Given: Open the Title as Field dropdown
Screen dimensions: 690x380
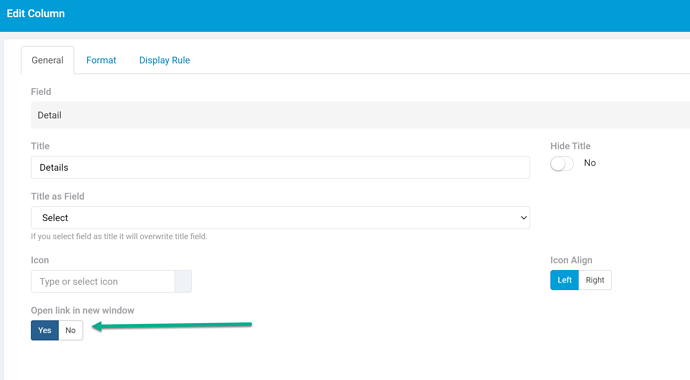Looking at the screenshot, I should [280, 218].
